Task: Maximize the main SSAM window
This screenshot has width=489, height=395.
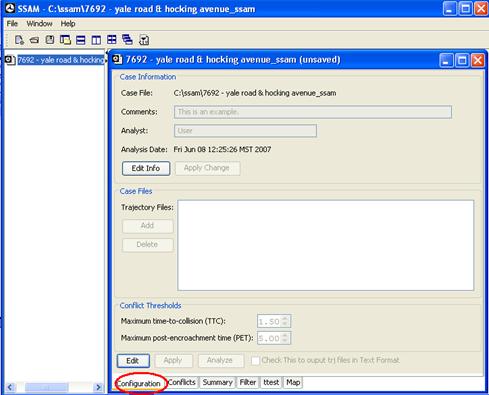Action: click(465, 9)
